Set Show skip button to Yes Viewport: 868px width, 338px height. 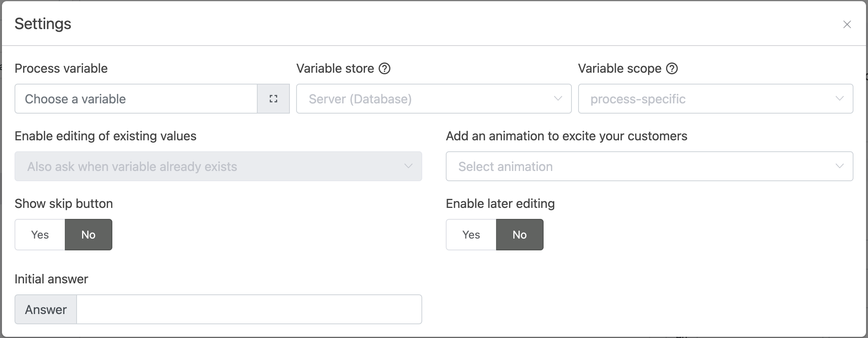[x=40, y=235]
